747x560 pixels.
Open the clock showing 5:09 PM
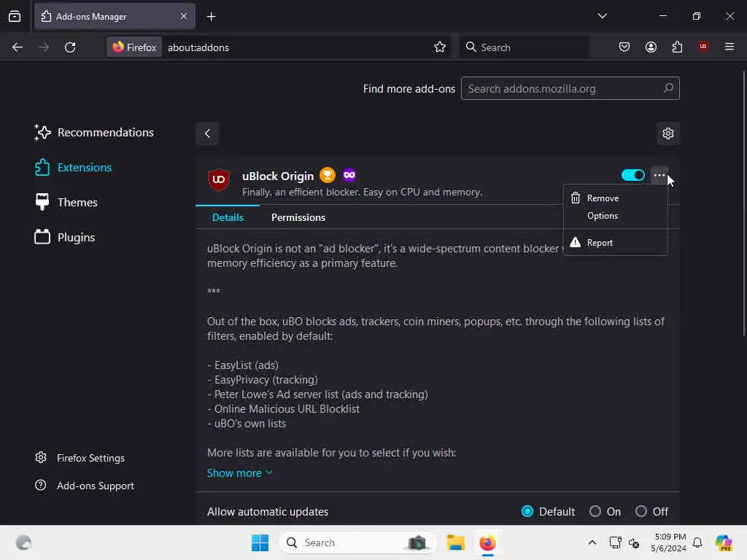tap(669, 542)
